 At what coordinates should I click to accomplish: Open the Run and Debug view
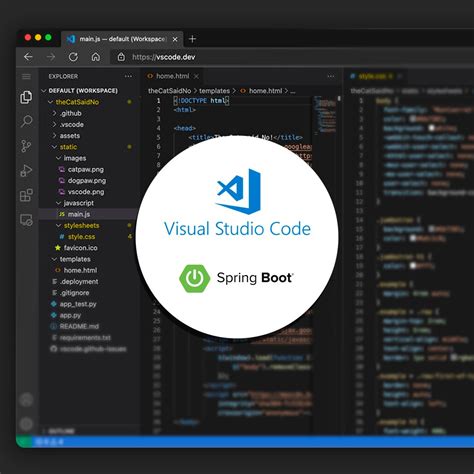[x=26, y=170]
